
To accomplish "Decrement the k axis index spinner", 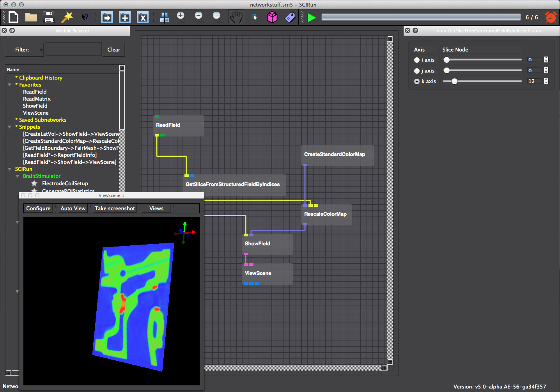I will coord(546,83).
